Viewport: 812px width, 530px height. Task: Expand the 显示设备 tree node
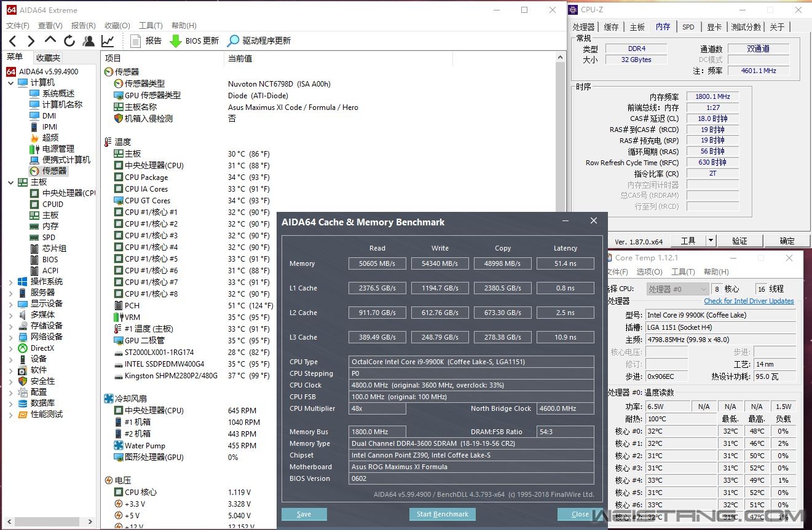tap(11, 303)
